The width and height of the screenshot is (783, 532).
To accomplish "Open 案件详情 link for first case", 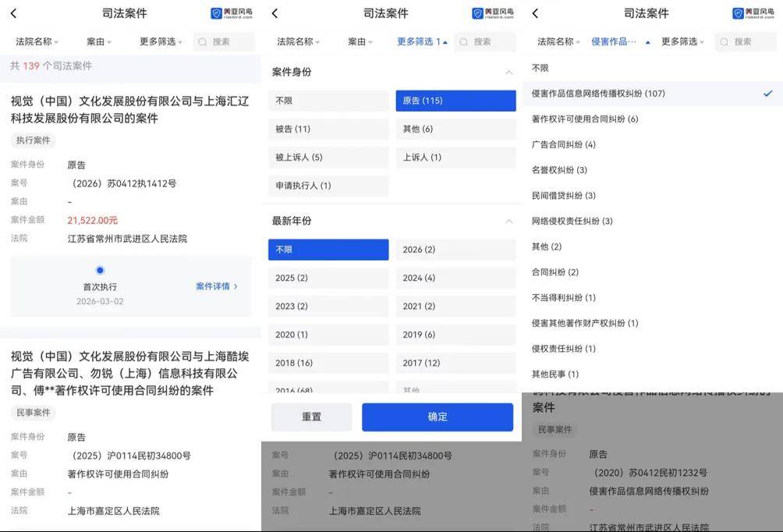I will [x=217, y=286].
